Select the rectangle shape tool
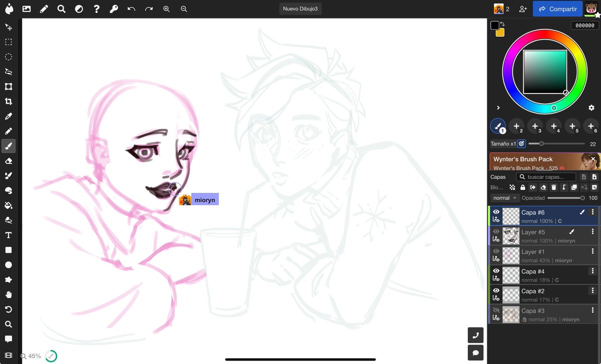Screen dimensions: 601x364 pos(9,250)
